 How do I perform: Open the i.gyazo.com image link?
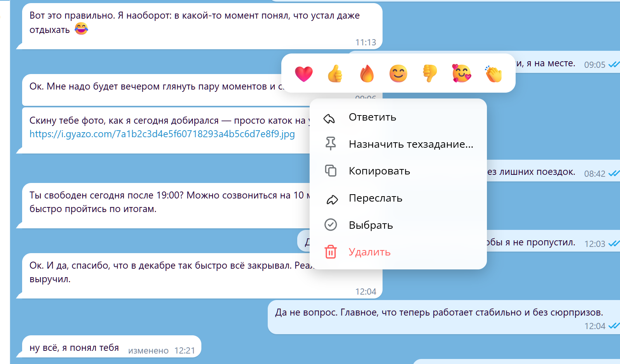point(162,134)
